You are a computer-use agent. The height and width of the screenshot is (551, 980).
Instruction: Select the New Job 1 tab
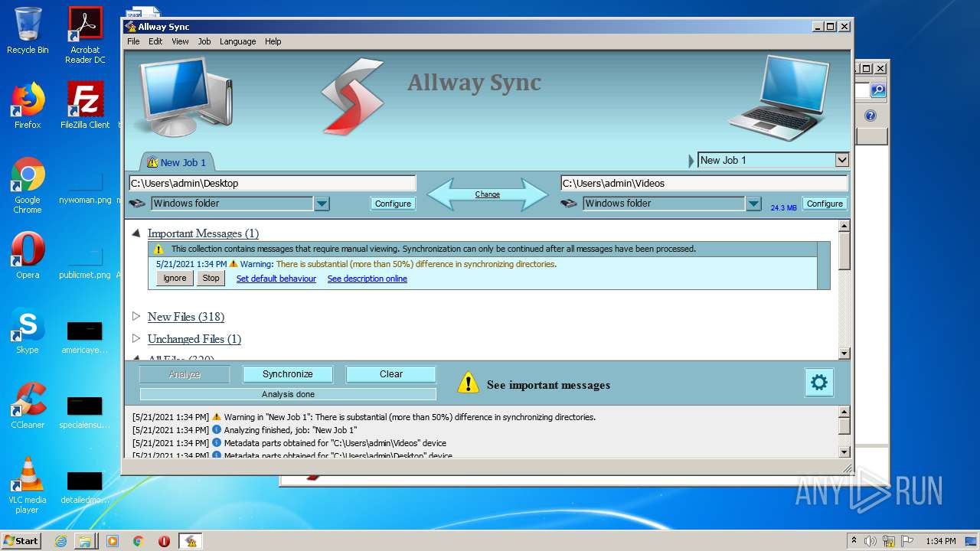[177, 162]
